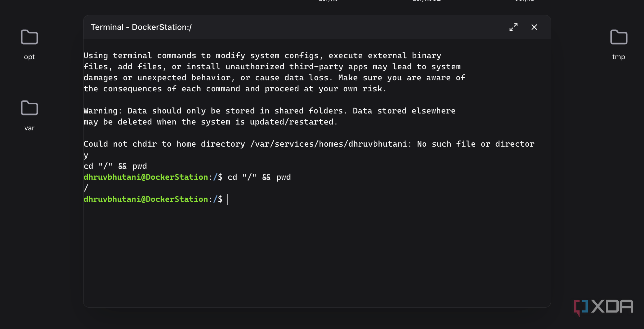Click the executed cd "/" && pwd prompt line

187,177
